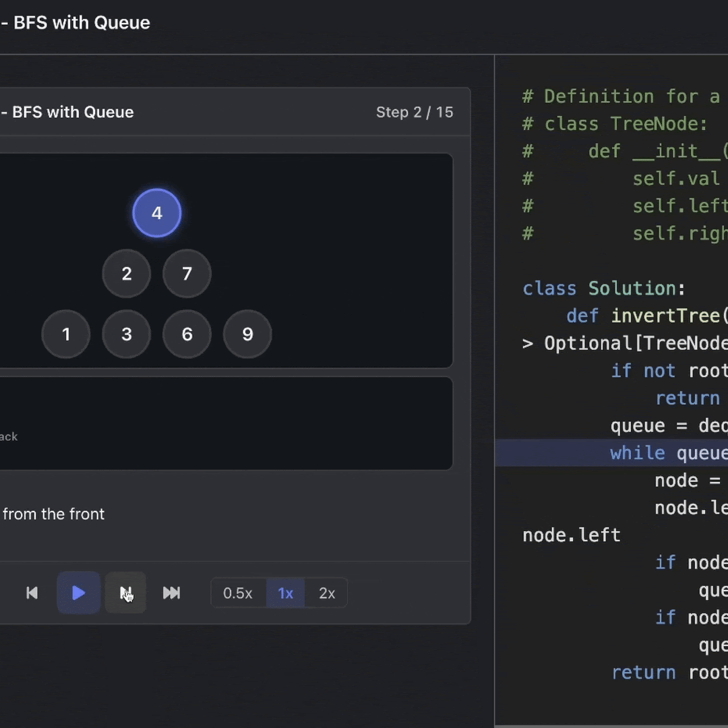Click the 'if not root' code line
Viewport: 728px width, 728px height.
pos(669,371)
